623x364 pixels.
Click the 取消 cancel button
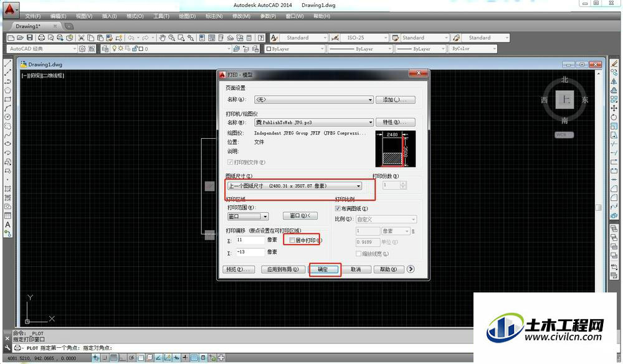pos(356,269)
